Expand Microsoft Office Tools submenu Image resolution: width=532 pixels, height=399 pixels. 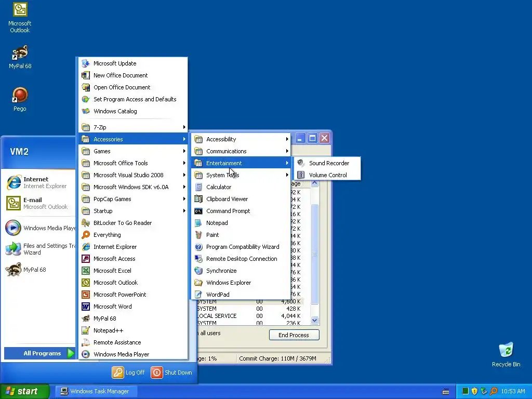pyautogui.click(x=133, y=163)
